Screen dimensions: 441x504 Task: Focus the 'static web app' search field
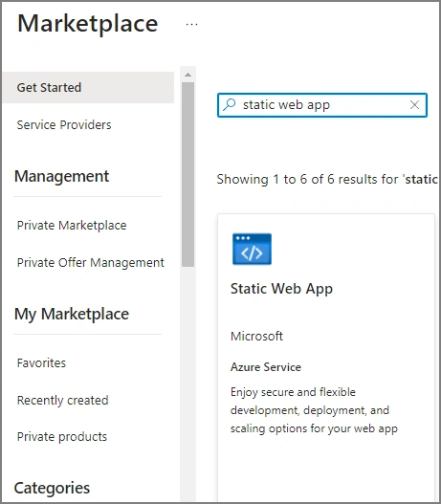tap(322, 105)
